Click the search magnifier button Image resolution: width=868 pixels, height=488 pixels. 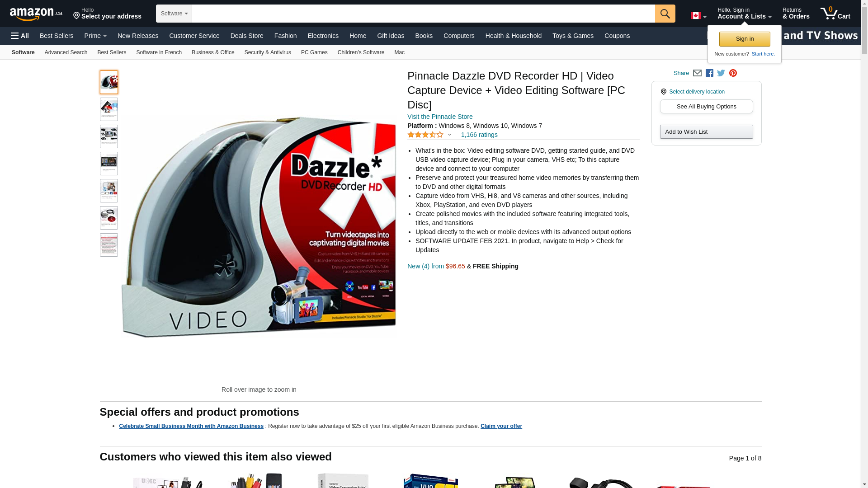[x=665, y=14]
